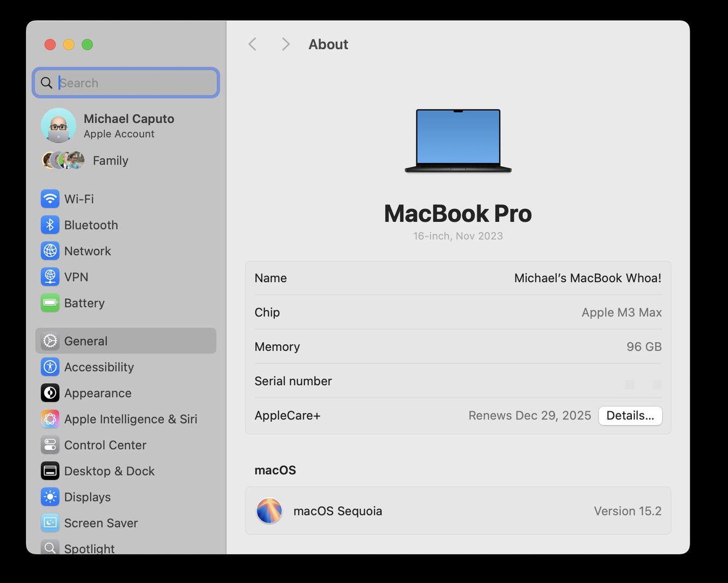This screenshot has width=728, height=583.
Task: Go back using the left chevron
Action: pyautogui.click(x=252, y=44)
